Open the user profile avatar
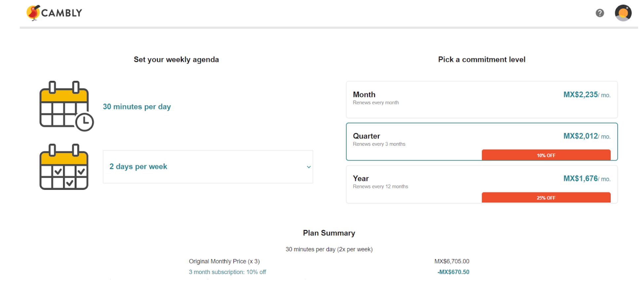The image size is (644, 289). pyautogui.click(x=623, y=13)
